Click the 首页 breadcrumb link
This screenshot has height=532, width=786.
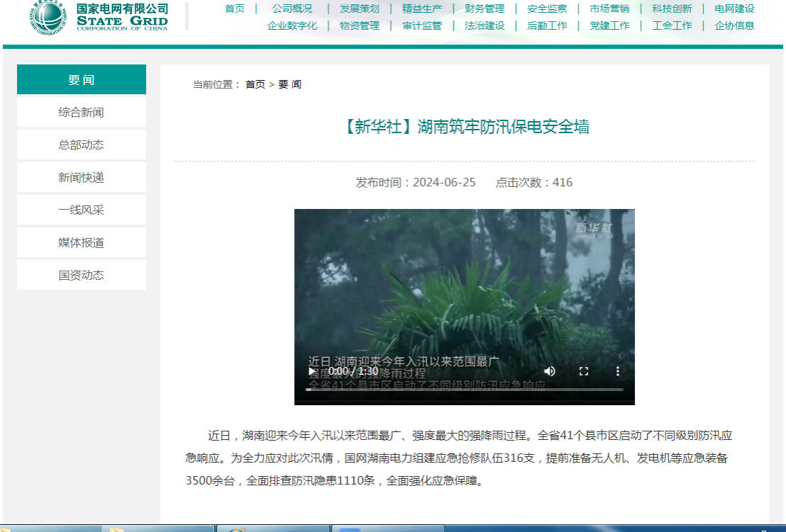click(255, 84)
